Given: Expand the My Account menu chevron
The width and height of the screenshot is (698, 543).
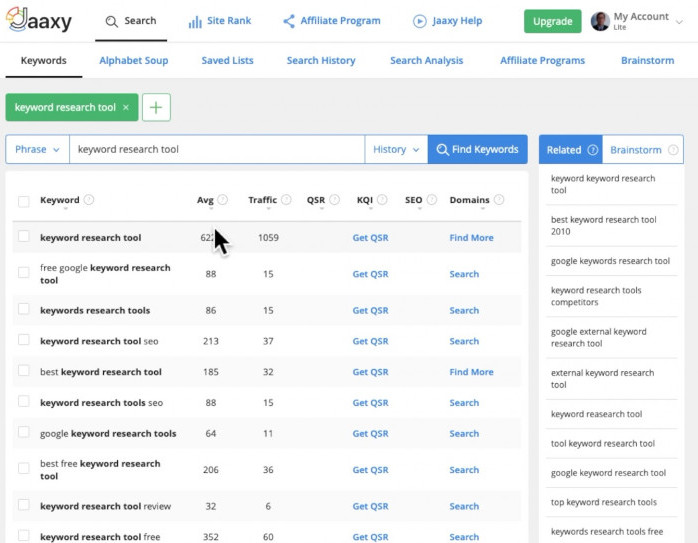Looking at the screenshot, I should (679, 22).
